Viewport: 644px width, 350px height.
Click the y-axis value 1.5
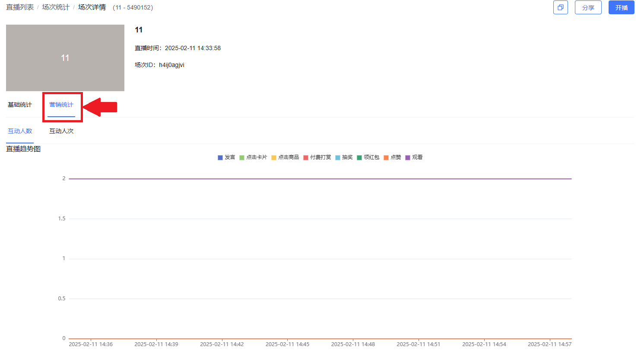pyautogui.click(x=62, y=219)
